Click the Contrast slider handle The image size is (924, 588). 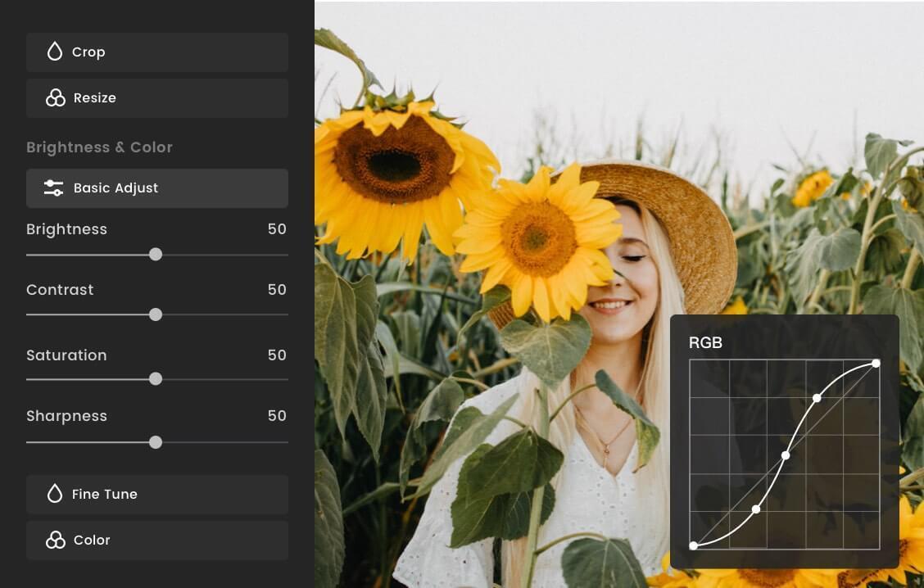(x=156, y=314)
